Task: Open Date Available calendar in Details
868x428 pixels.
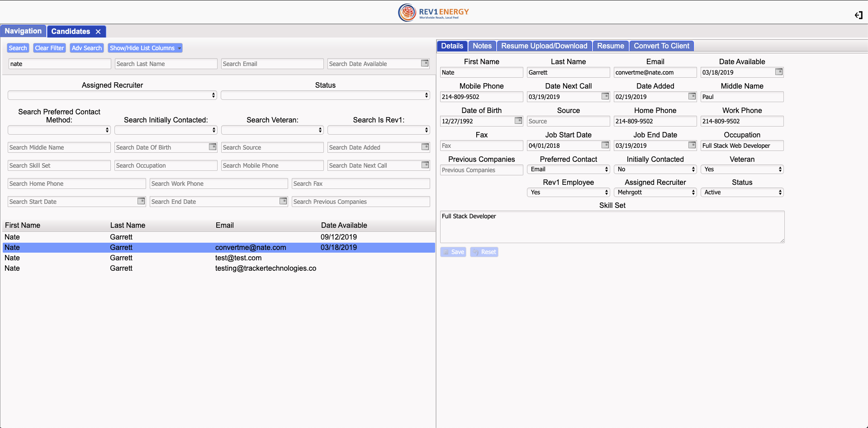Action: [779, 72]
